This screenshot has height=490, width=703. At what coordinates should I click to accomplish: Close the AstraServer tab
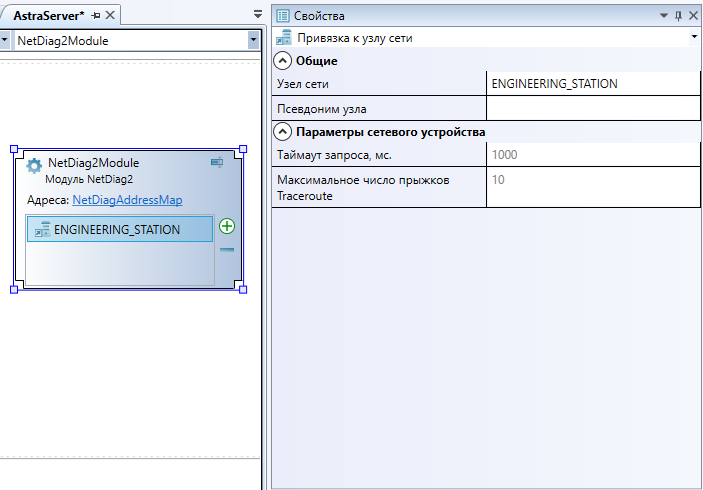pos(110,16)
